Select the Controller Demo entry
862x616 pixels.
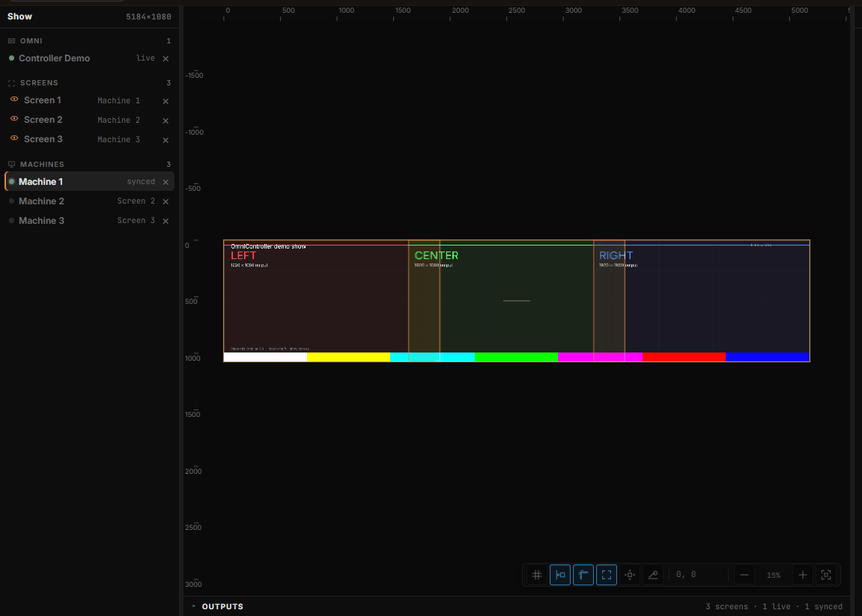point(90,58)
